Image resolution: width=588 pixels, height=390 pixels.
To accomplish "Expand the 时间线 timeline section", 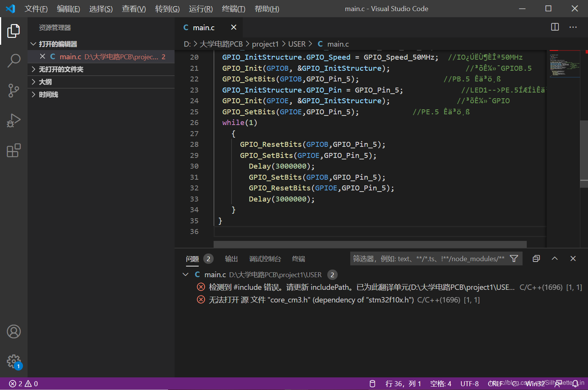I will click(x=101, y=94).
